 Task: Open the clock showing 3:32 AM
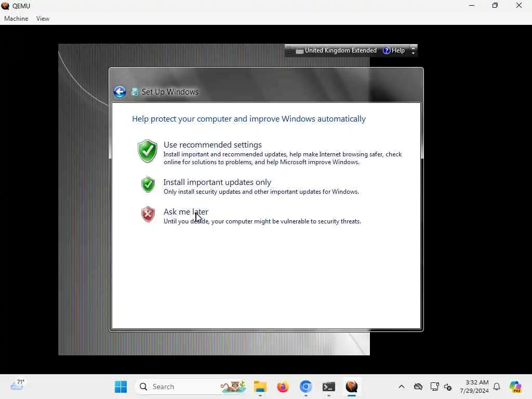pos(477,382)
